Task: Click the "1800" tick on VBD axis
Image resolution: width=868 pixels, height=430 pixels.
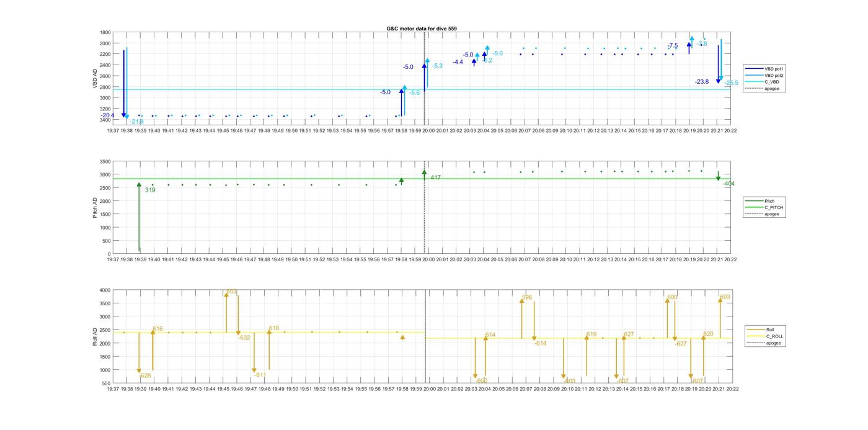Action: [105, 33]
